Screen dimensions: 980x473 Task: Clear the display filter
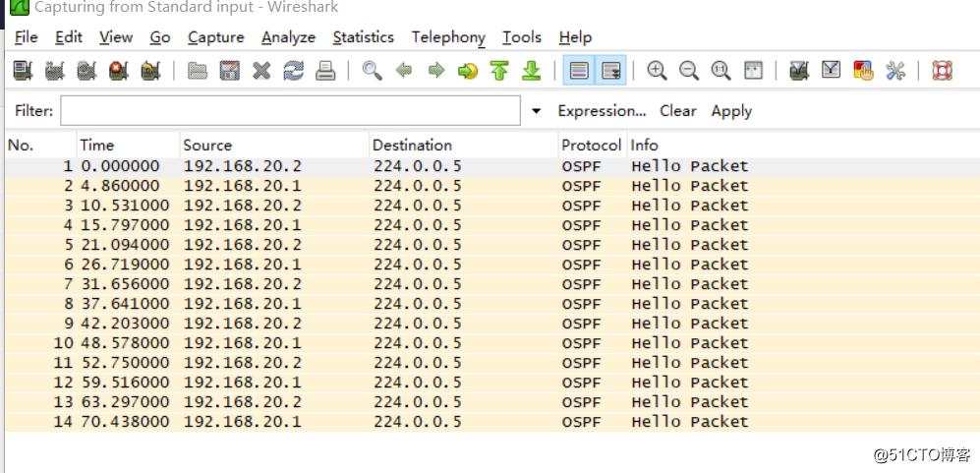pyautogui.click(x=678, y=111)
